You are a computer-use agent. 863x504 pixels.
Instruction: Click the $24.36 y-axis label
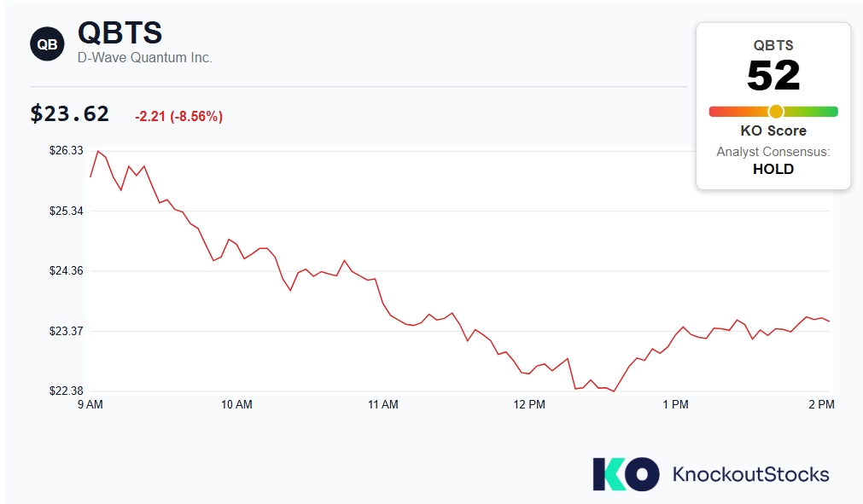coord(67,271)
